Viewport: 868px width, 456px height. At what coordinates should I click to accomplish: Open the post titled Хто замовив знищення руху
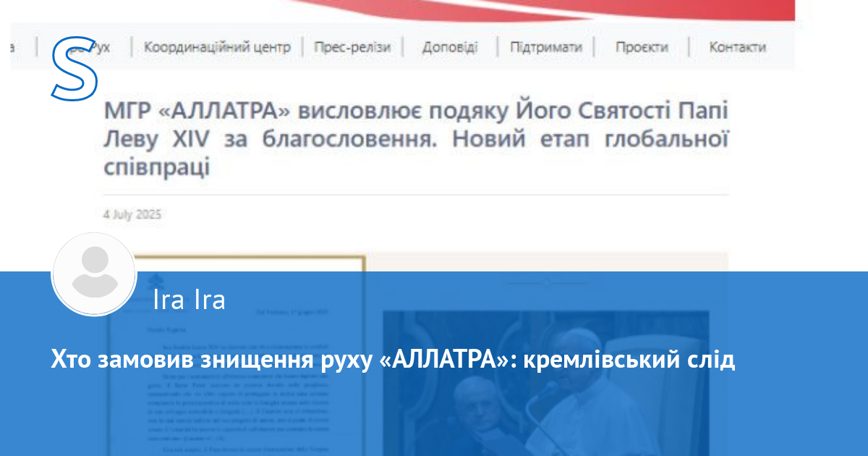pos(393,359)
